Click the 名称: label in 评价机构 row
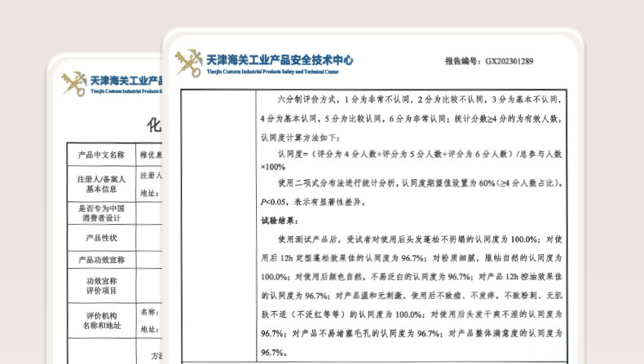The image size is (644, 364). (149, 312)
